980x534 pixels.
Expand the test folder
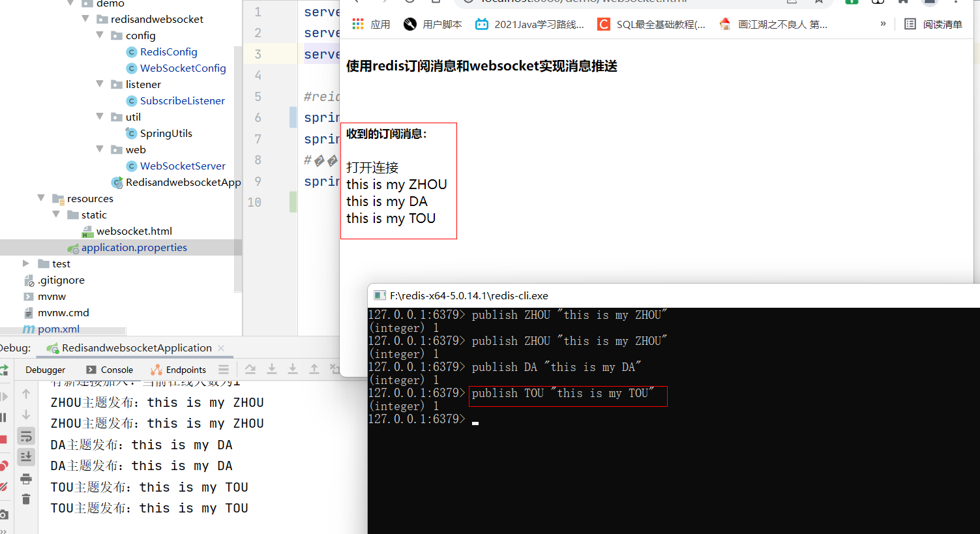pos(26,263)
